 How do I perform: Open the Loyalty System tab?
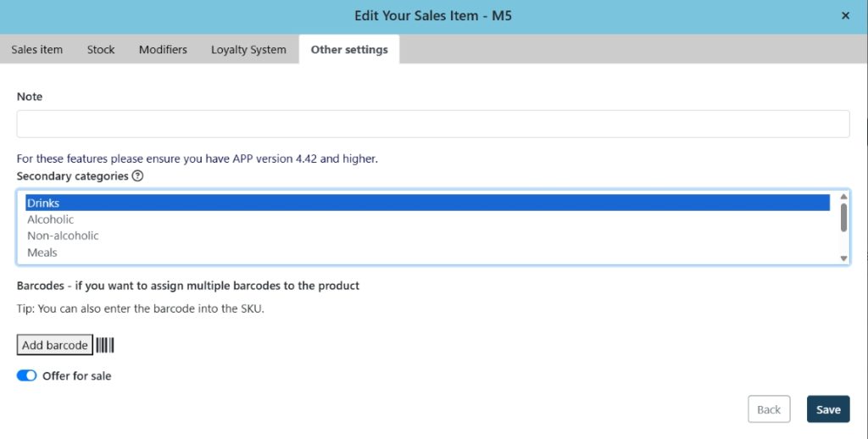248,49
